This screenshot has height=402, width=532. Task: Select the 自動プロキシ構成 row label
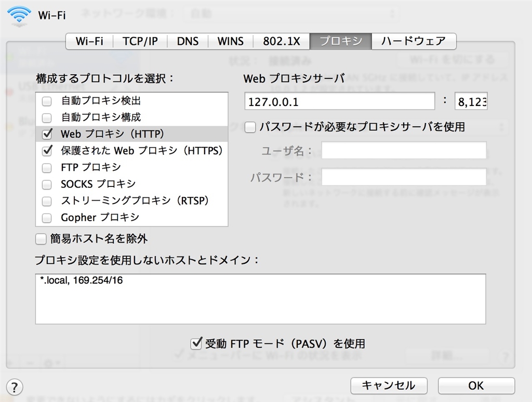pyautogui.click(x=101, y=118)
